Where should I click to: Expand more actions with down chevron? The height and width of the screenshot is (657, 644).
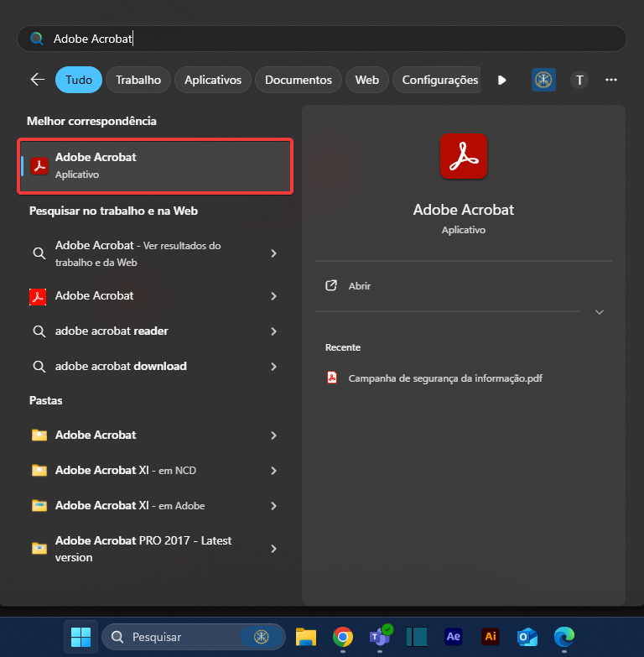pos(600,312)
